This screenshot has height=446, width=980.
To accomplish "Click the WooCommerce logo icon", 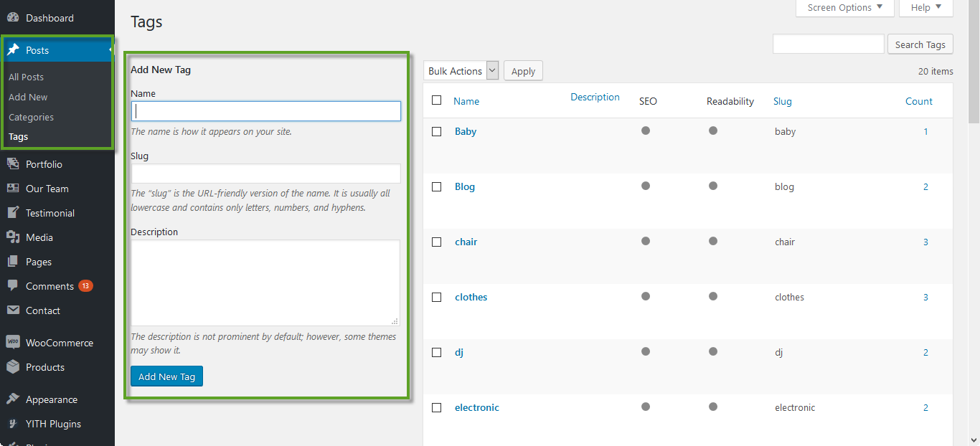I will coord(13,343).
